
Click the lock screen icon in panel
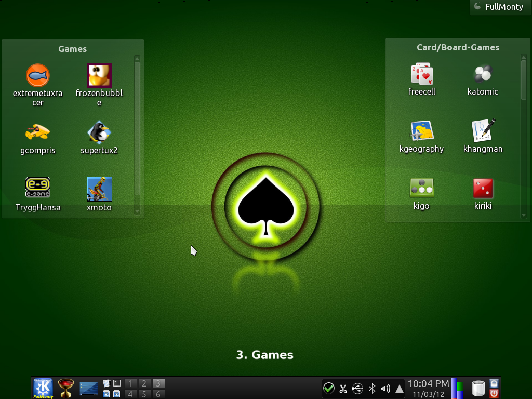(494, 383)
